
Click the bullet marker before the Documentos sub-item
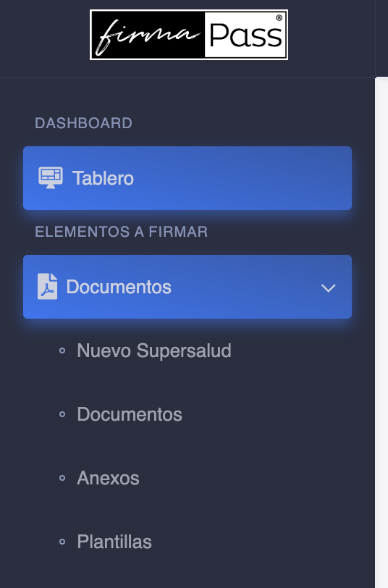(62, 415)
